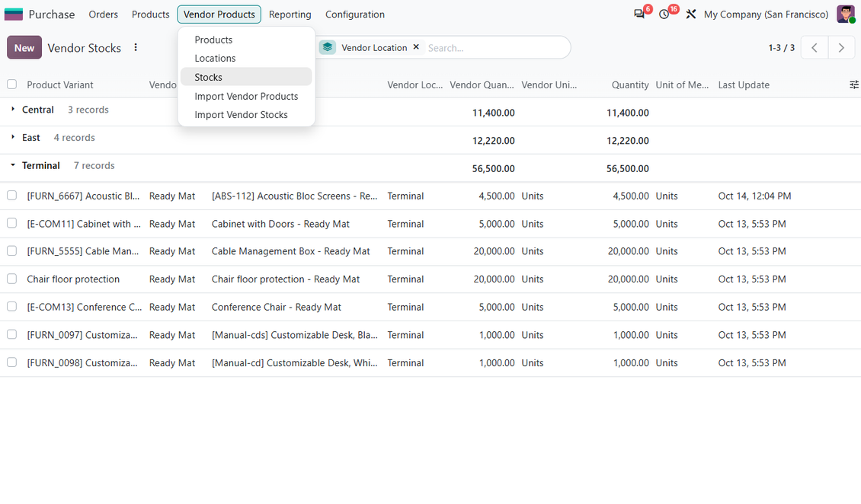Screen dimensions: 861x504
Task: Open the Vendor Stocks actions kebab menu
Action: coord(136,48)
